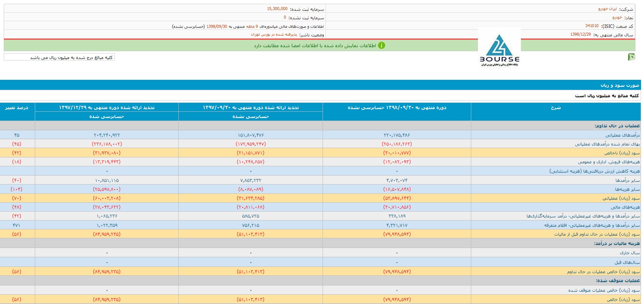Click the row label 'سال‌های قبل'
The image size is (644, 304).
tap(627, 262)
